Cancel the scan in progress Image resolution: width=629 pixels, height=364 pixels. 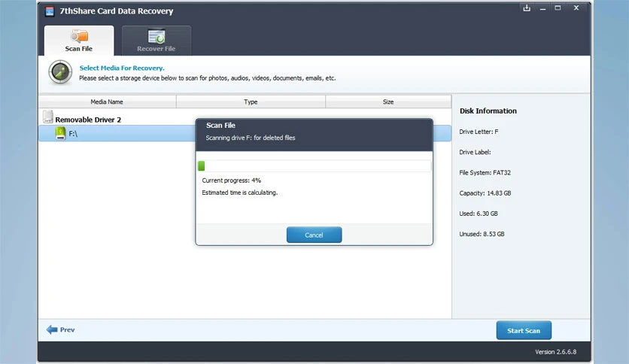(314, 235)
